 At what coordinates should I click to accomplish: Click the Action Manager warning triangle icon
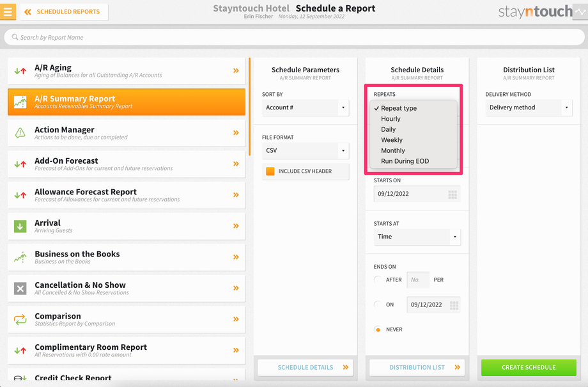(x=20, y=132)
